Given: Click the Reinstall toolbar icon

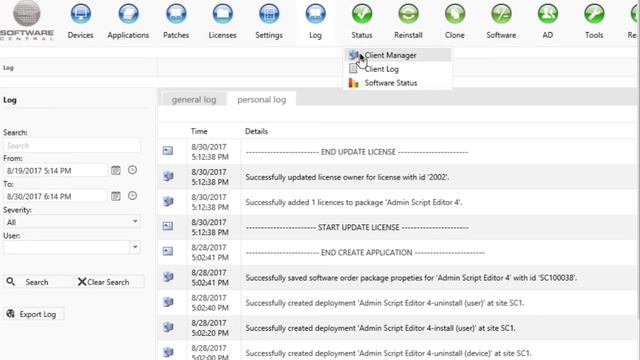Looking at the screenshot, I should (408, 13).
